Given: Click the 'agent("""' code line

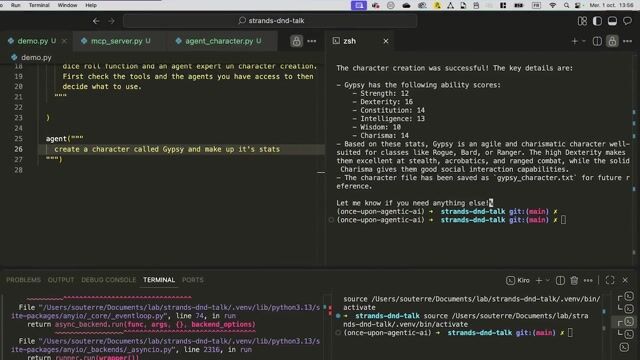Looking at the screenshot, I should pos(64,138).
